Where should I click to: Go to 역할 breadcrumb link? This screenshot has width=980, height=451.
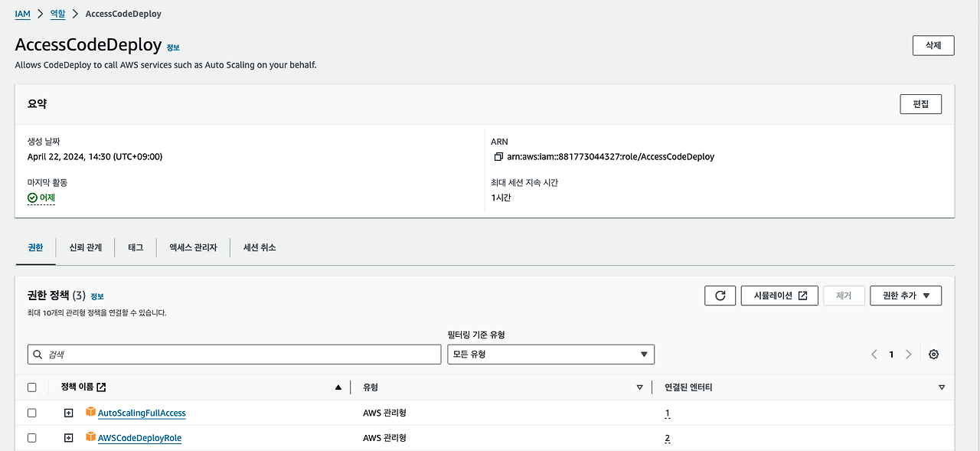(57, 14)
